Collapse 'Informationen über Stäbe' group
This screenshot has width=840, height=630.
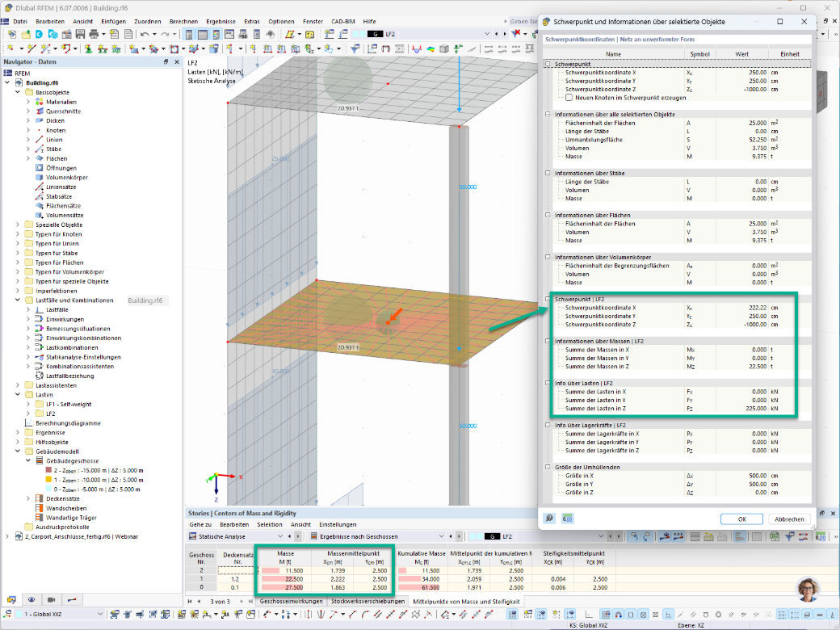tap(548, 173)
